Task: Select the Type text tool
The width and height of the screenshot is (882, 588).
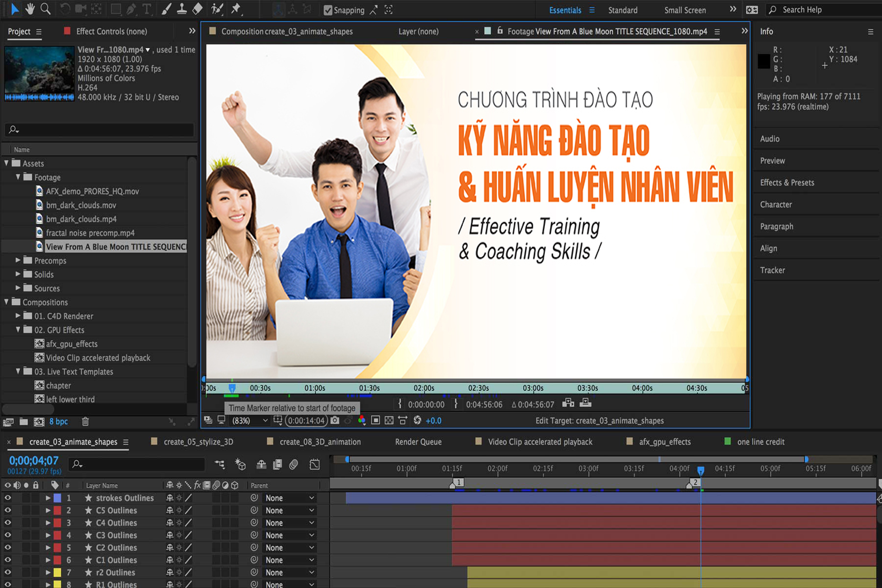Action: click(147, 9)
